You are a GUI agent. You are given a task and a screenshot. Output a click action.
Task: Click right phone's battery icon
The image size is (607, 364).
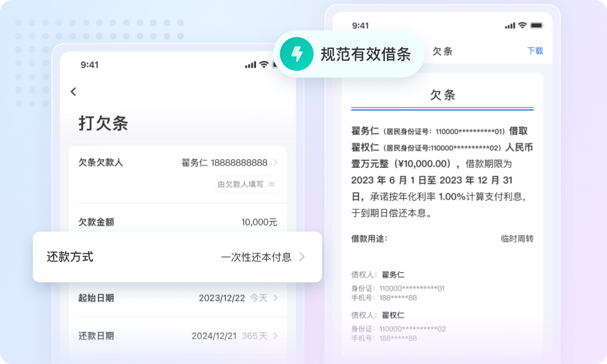[536, 25]
